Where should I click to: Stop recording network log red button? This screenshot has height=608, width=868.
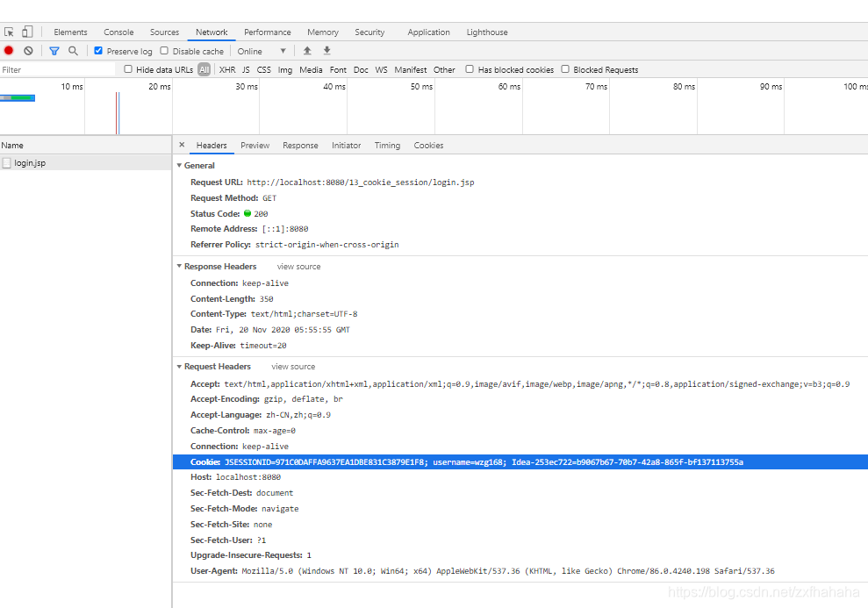[x=9, y=51]
